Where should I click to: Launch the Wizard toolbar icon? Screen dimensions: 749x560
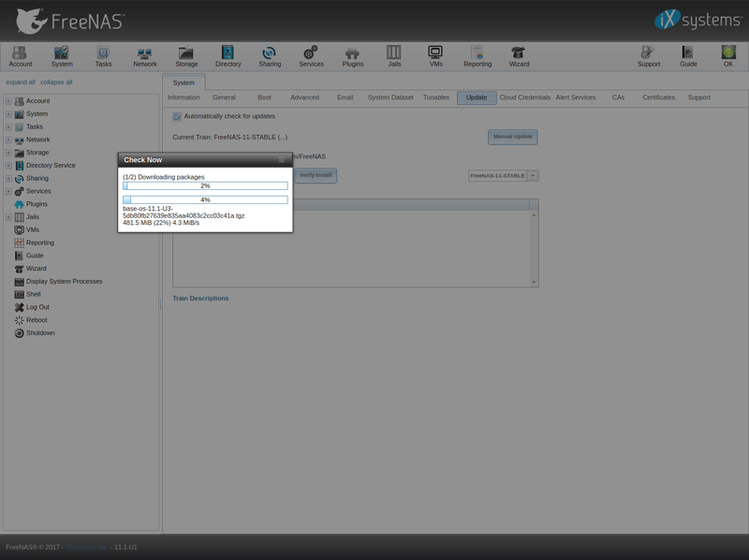[x=519, y=56]
